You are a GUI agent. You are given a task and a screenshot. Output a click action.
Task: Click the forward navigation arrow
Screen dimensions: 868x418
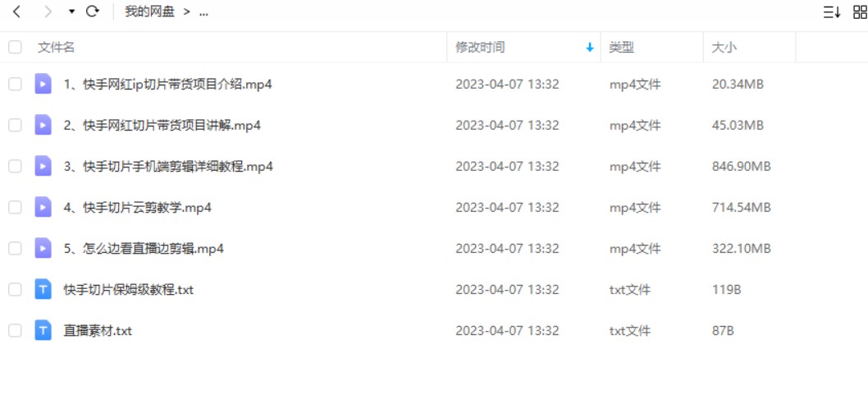48,11
